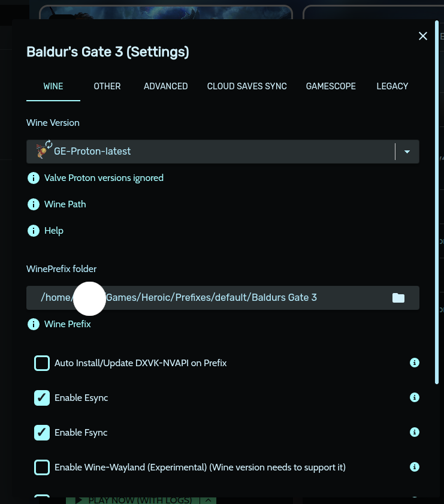444x504 pixels.
Task: Click the info icon next to Wine Path
Action: 34,204
